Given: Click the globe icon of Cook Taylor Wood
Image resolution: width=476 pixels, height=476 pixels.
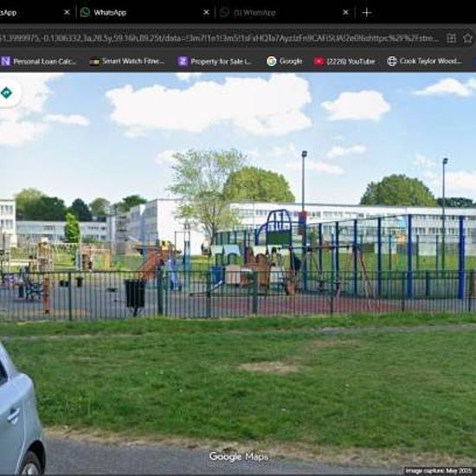Looking at the screenshot, I should pos(392,61).
